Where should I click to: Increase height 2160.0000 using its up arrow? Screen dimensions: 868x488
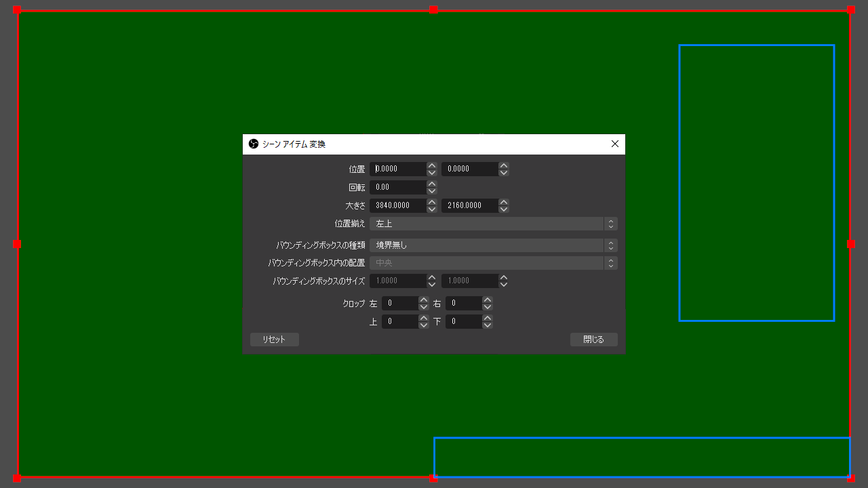coord(504,202)
